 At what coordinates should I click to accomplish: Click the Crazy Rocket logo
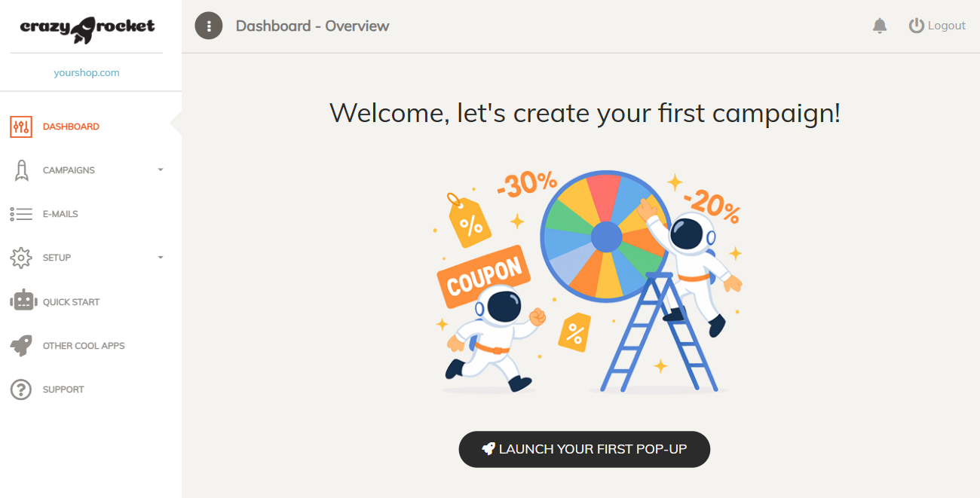pyautogui.click(x=87, y=27)
